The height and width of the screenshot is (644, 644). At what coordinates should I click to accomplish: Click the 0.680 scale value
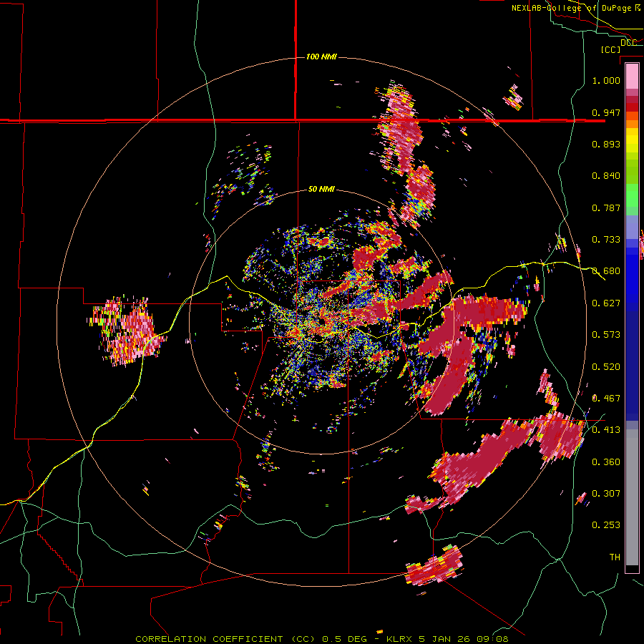tap(606, 271)
